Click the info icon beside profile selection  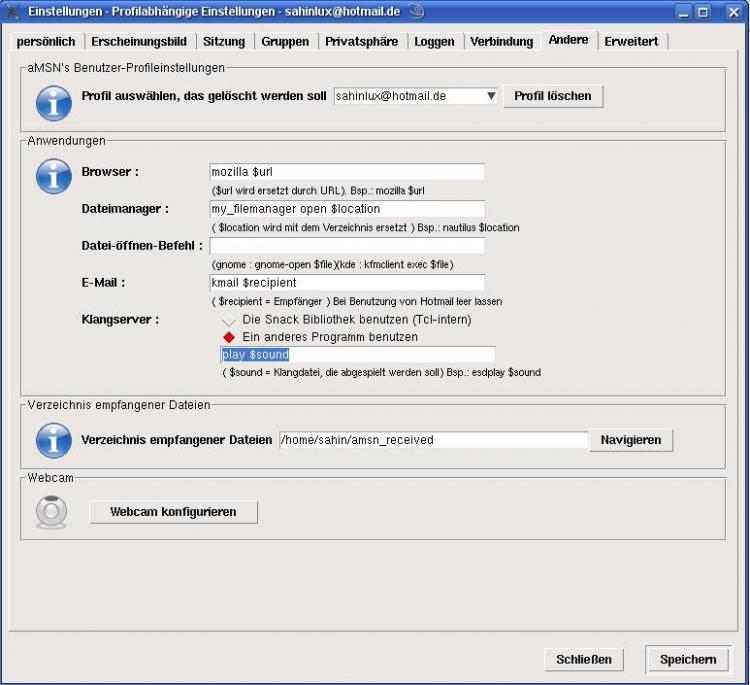point(53,102)
